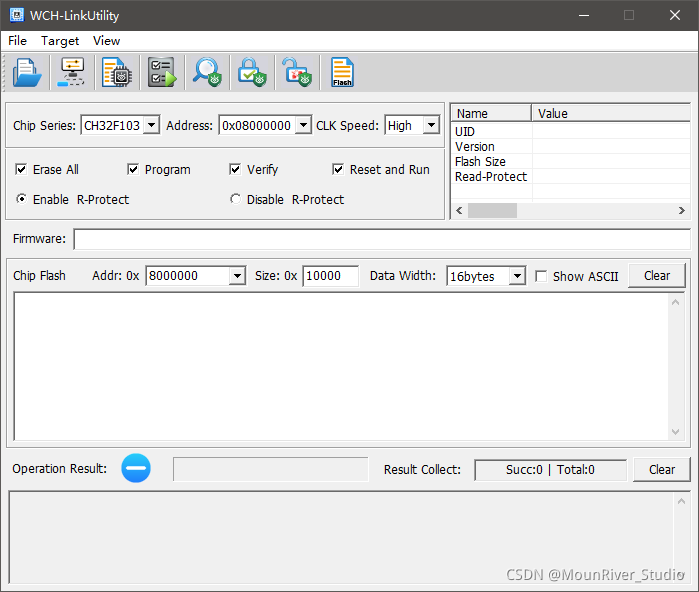Screen dimensions: 699x592
Task: Open the Target menu
Action: pos(60,41)
